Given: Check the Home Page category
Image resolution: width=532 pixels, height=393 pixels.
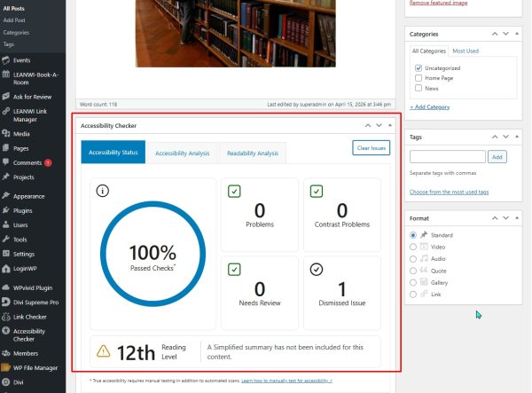Looking at the screenshot, I should tap(419, 78).
